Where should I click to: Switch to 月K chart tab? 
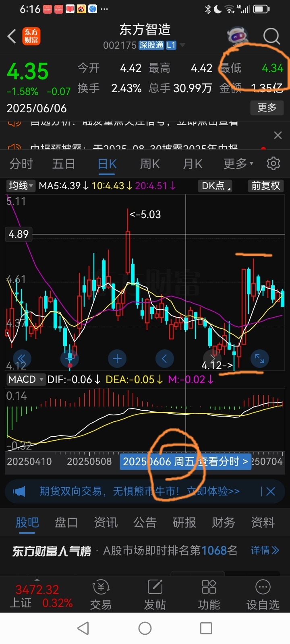click(193, 164)
